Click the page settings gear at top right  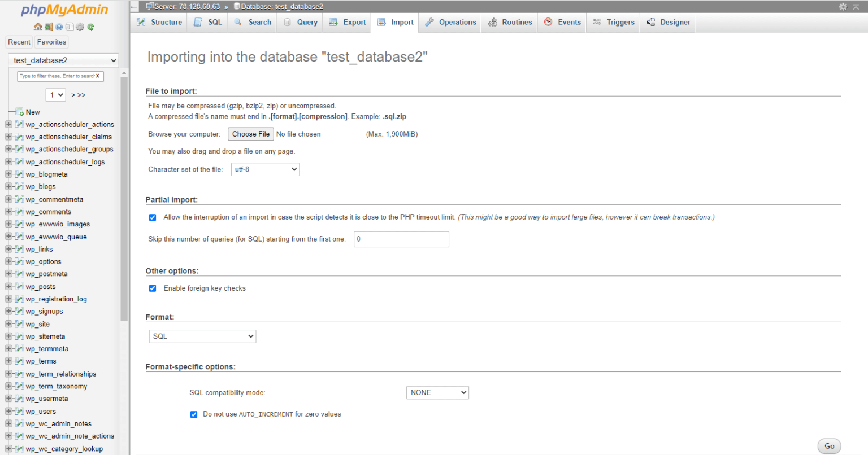click(x=843, y=6)
